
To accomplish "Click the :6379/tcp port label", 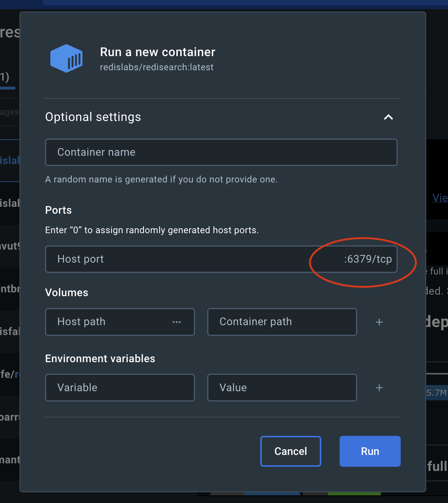I will tap(368, 259).
